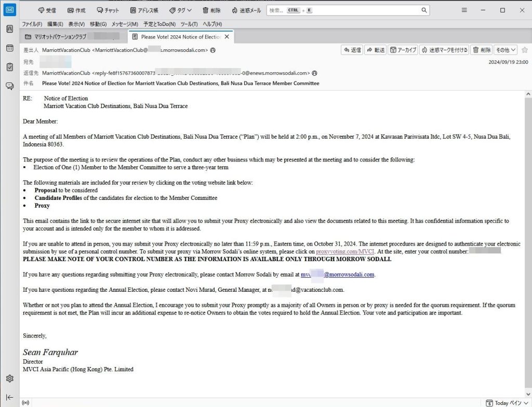The width and height of the screenshot is (532, 407).
Task: Click the 返信 reply button
Action: pos(352,50)
